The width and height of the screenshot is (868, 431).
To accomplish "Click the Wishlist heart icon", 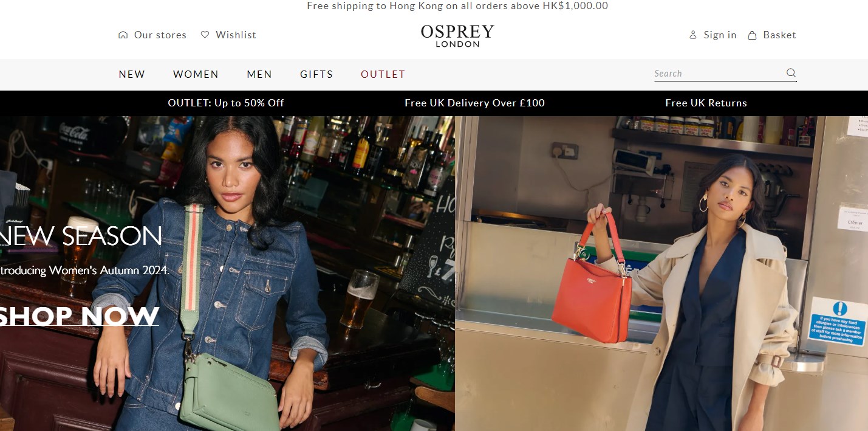I will point(205,35).
